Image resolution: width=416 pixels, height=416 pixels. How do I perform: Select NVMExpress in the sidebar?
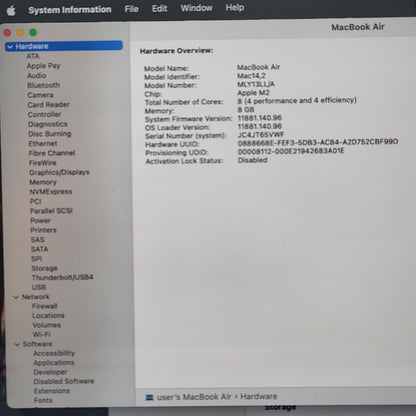click(51, 192)
